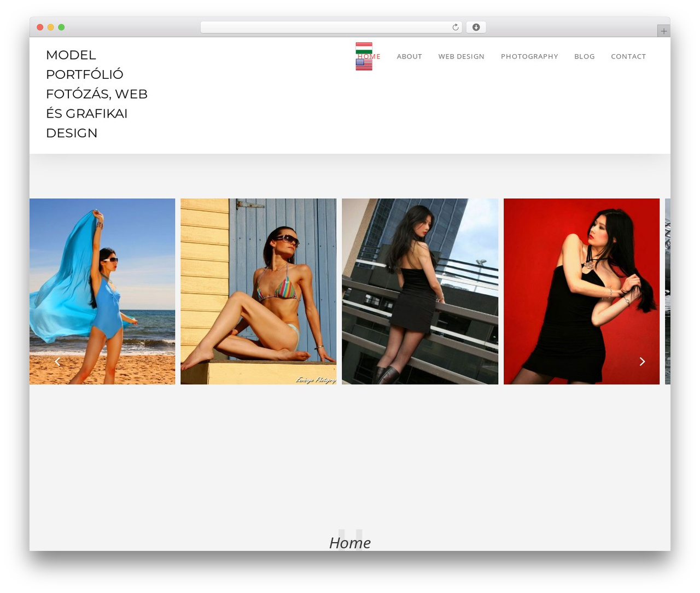The width and height of the screenshot is (700, 593).
Task: Click the browser reload icon
Action: coord(455,27)
